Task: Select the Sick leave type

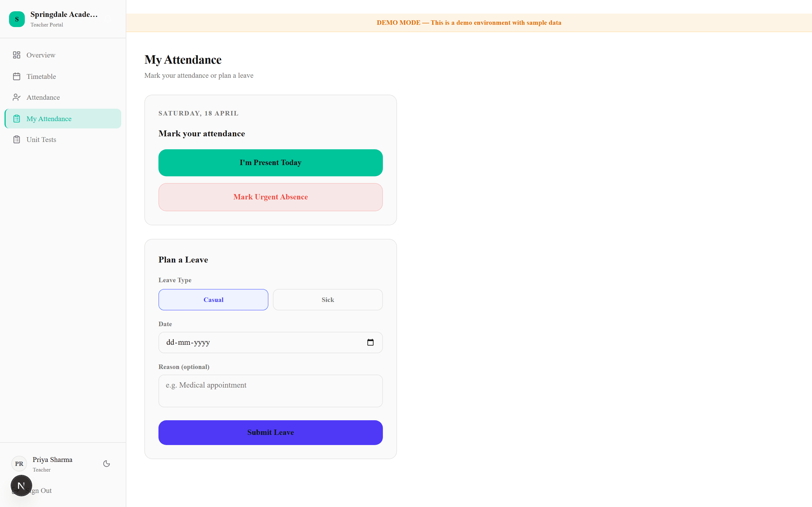Action: (x=328, y=299)
